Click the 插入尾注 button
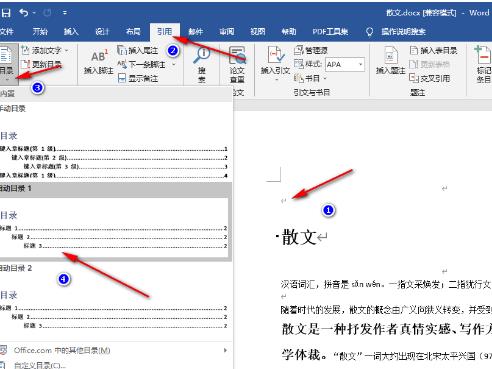The height and width of the screenshot is (369, 492). click(138, 51)
